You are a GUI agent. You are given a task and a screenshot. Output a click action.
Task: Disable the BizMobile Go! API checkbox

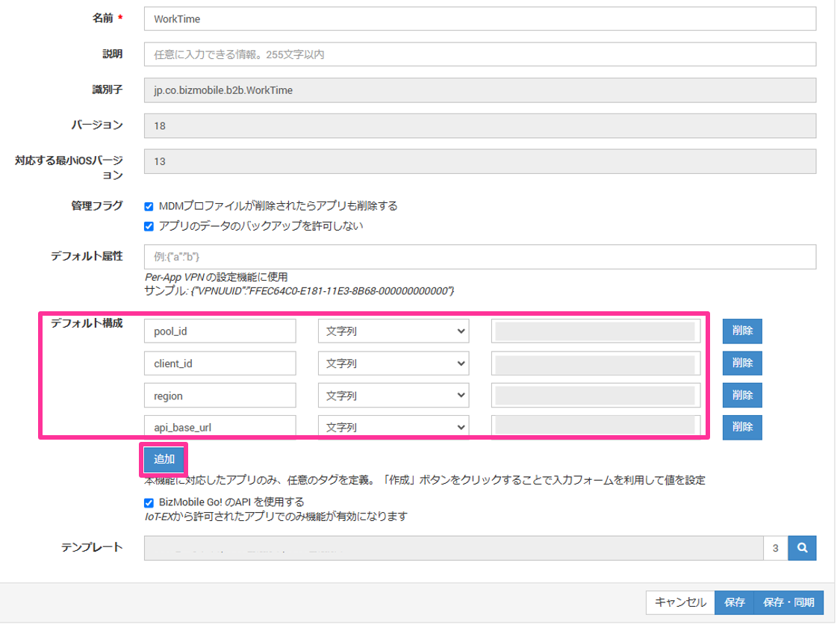click(x=149, y=502)
